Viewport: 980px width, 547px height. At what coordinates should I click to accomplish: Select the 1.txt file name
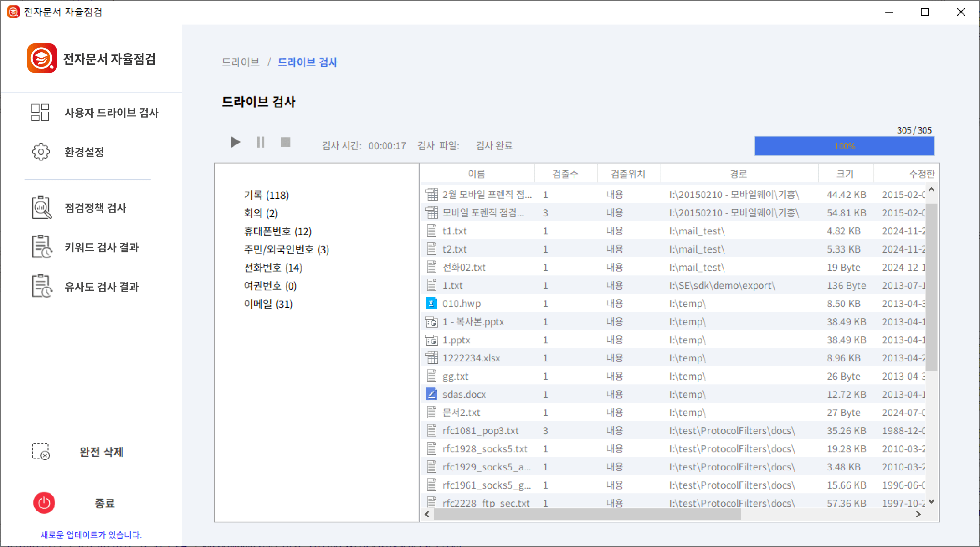tap(452, 285)
